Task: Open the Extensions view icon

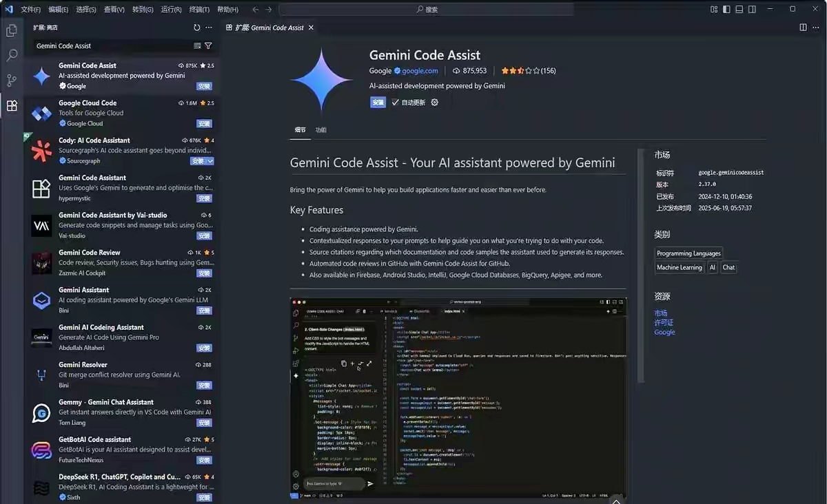Action: pos(12,105)
